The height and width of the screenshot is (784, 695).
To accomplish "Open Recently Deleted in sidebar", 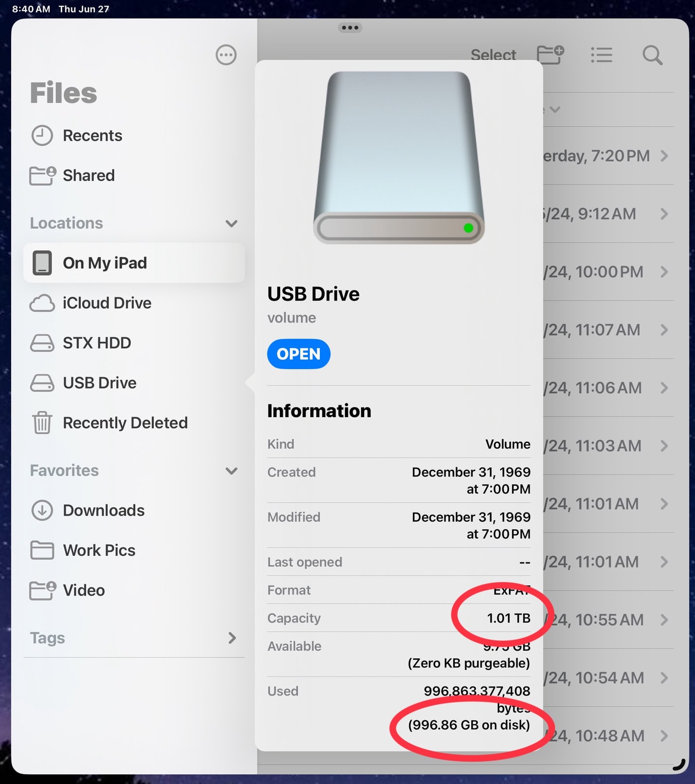I will click(125, 423).
